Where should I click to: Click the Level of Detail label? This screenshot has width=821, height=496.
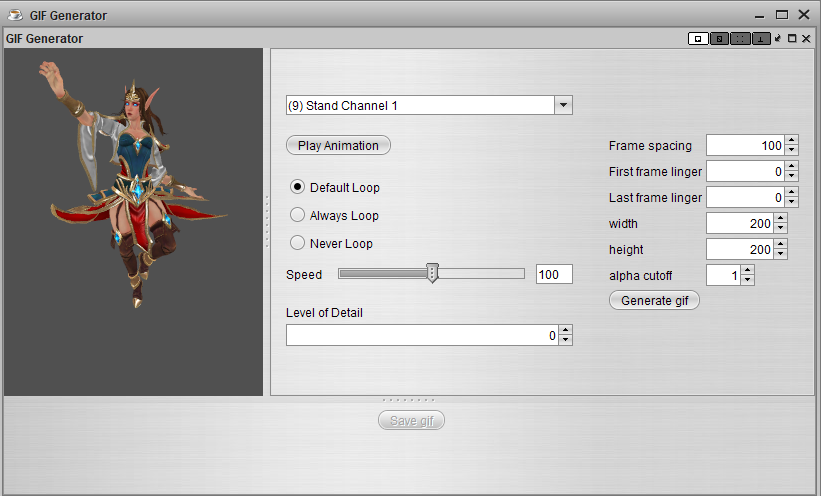click(x=324, y=313)
